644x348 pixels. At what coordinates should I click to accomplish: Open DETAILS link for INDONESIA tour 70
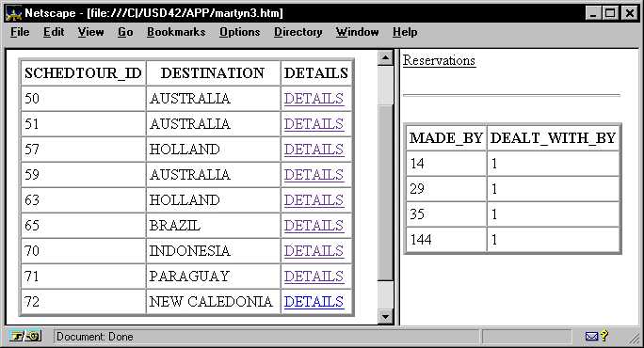point(314,251)
